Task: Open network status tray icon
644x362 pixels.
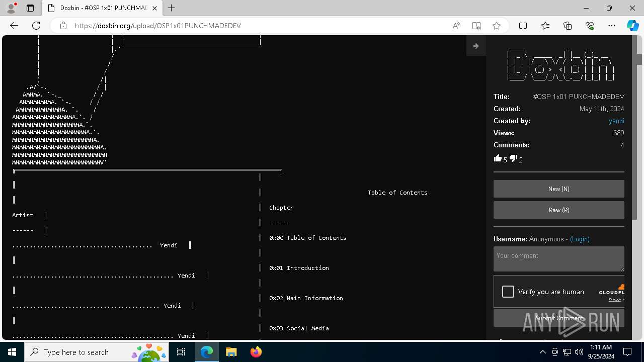Action: pos(567,352)
